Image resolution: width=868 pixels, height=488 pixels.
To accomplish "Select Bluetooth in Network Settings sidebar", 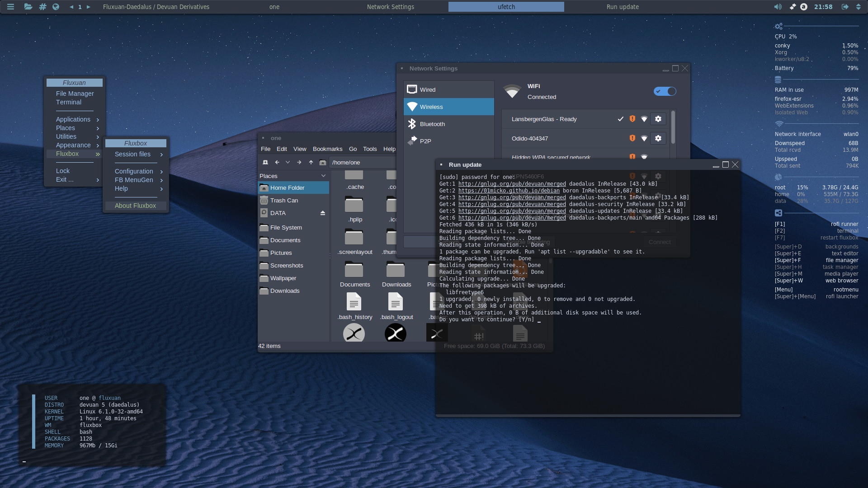I will click(448, 124).
